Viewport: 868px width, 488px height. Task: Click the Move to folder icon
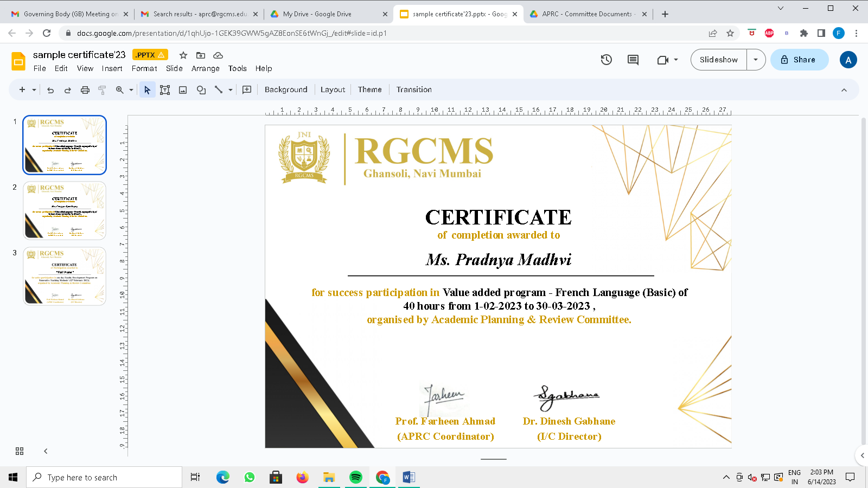click(x=201, y=55)
